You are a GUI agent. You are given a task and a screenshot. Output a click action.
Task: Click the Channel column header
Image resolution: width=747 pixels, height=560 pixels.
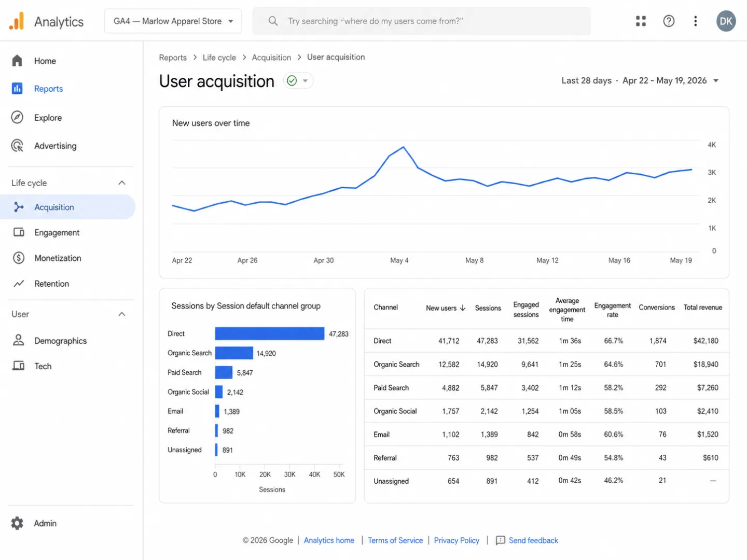click(x=385, y=307)
